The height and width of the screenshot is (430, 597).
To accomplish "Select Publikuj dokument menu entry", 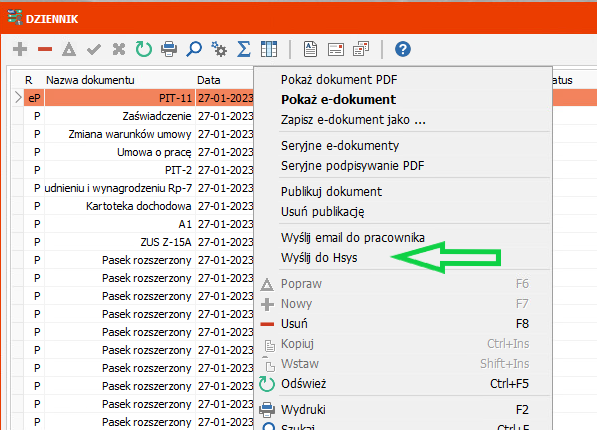I will [331, 192].
